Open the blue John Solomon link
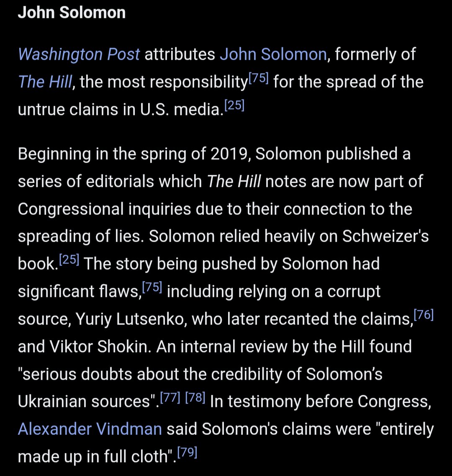The image size is (452, 476). click(273, 54)
